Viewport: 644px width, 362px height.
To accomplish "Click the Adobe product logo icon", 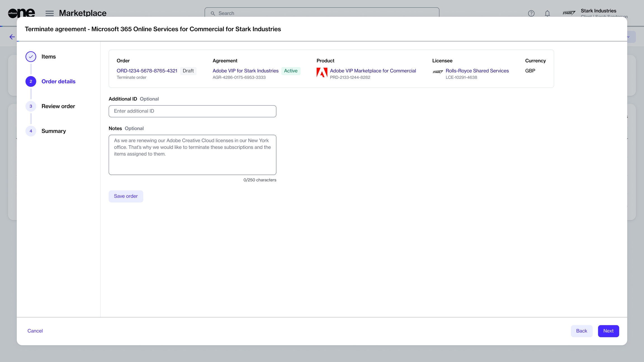I will click(322, 73).
